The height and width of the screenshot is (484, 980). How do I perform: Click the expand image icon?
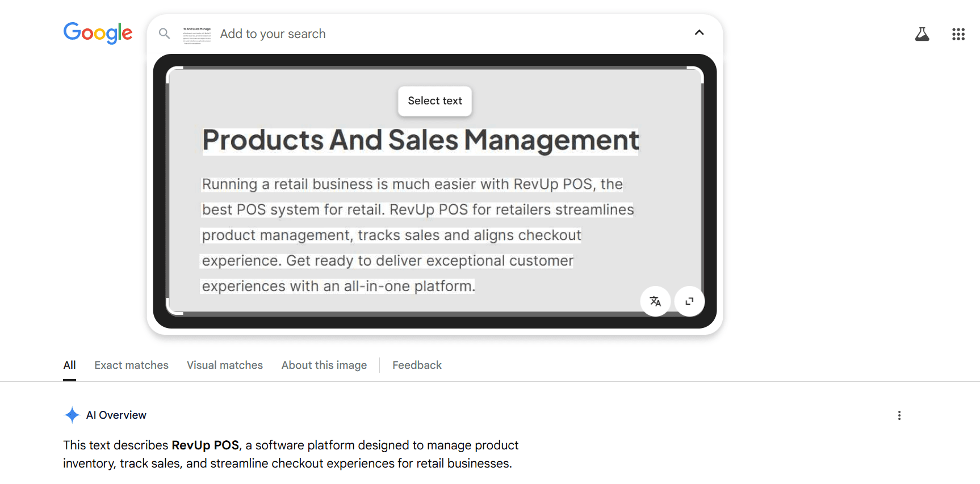[689, 301]
